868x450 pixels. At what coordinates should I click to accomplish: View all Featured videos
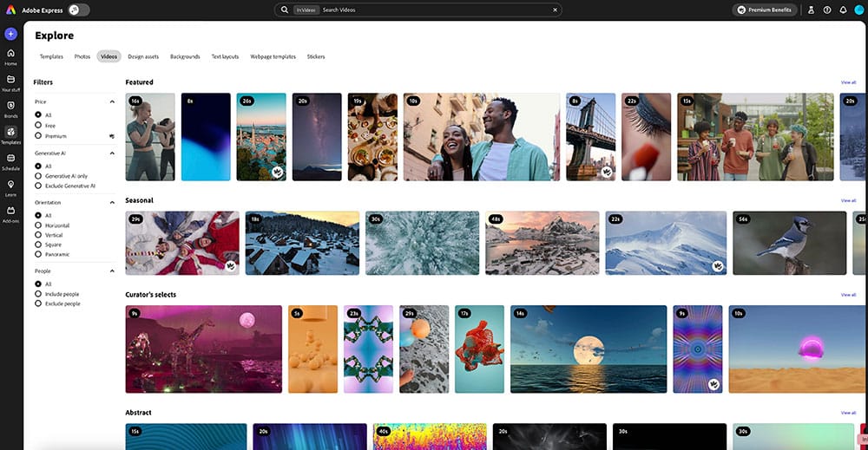[848, 82]
